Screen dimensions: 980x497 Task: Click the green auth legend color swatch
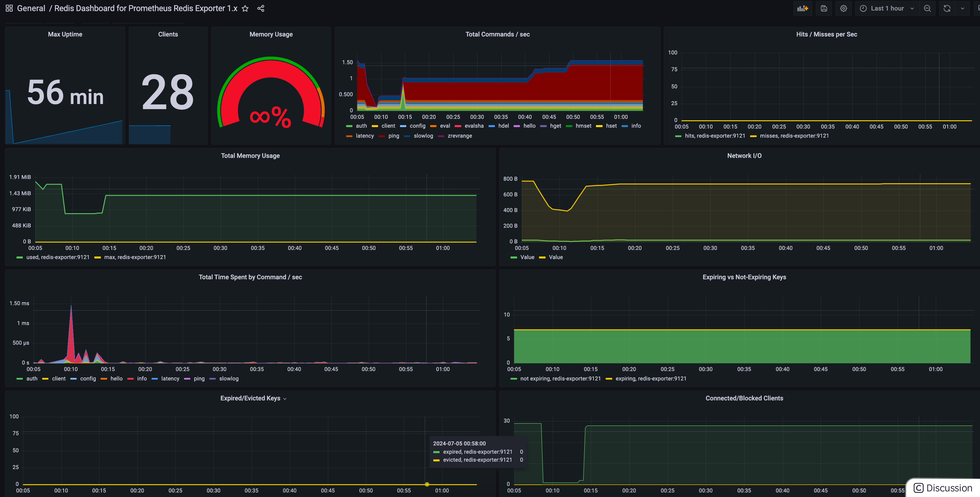[349, 126]
